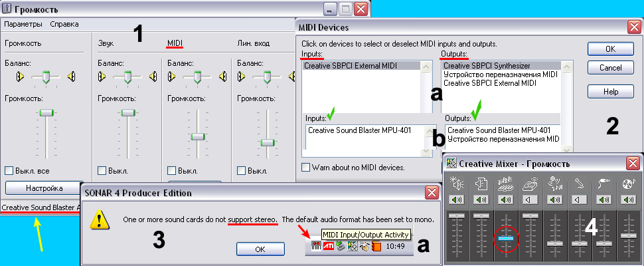Select Creative Sound Blaster MPU-401 in lower Inputs list

[359, 130]
